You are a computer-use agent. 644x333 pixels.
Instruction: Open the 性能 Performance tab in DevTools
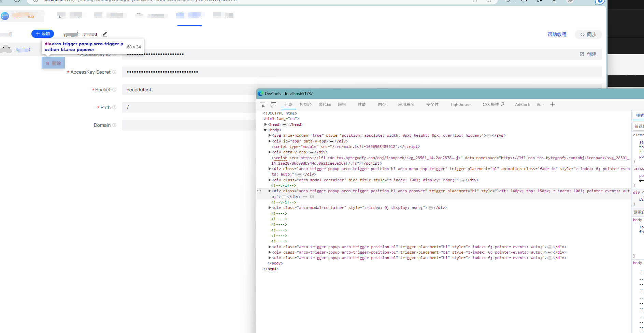pos(362,105)
